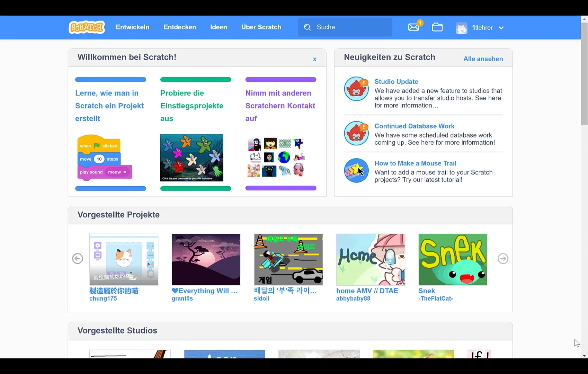The height and width of the screenshot is (374, 588).
Task: Open Alle ansehen news link
Action: [483, 59]
